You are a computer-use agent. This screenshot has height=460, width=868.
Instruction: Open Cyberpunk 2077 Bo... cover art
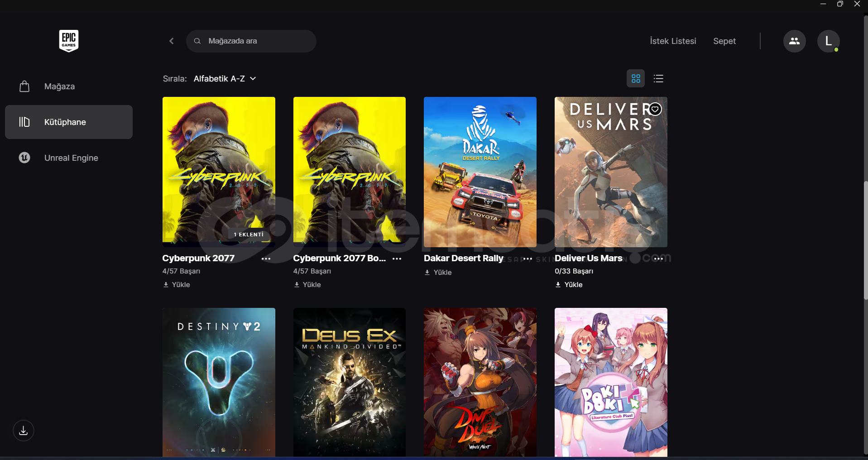(x=350, y=172)
